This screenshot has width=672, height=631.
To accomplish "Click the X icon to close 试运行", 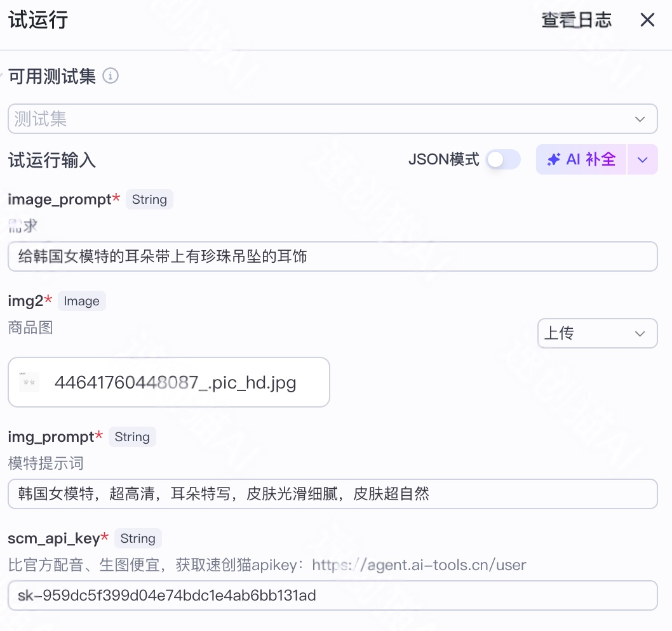I will click(x=647, y=20).
